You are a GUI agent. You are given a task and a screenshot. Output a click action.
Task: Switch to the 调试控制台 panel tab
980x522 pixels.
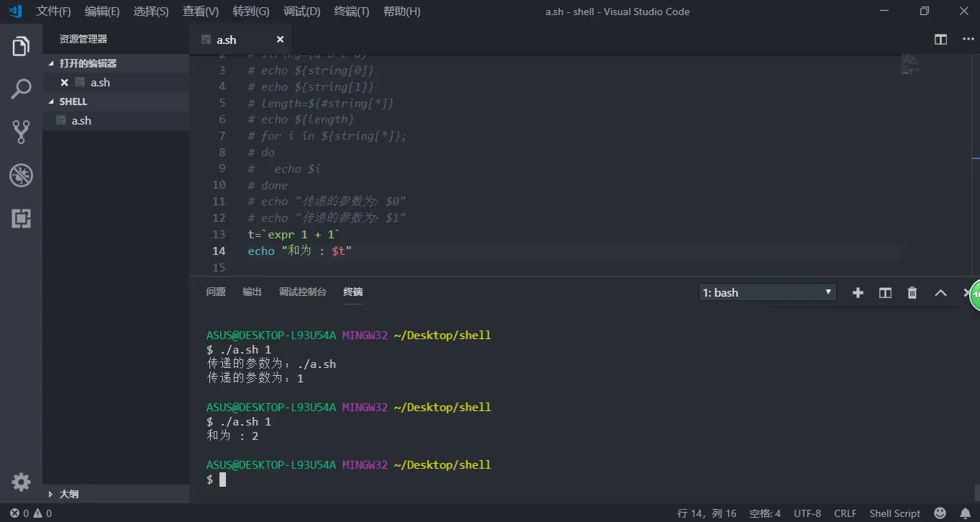pos(302,292)
